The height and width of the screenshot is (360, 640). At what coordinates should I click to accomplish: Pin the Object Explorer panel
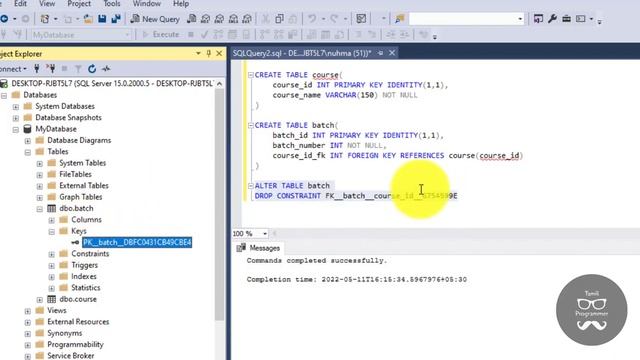click(209, 53)
